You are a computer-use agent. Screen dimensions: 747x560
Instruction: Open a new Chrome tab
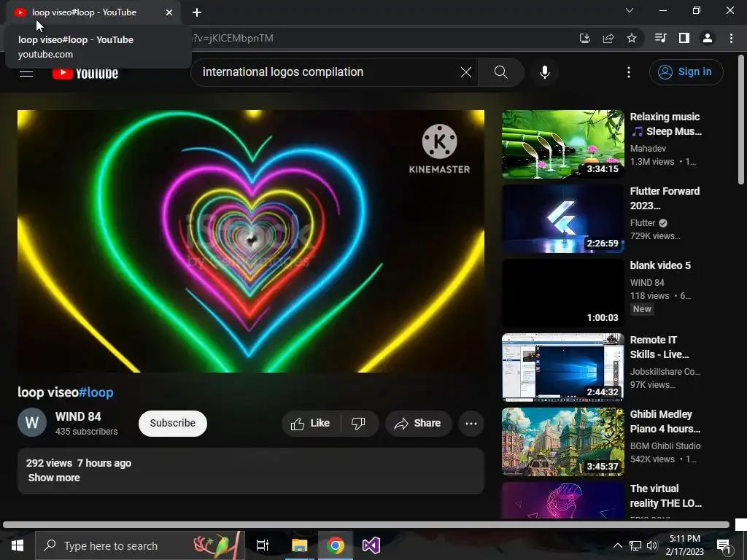(197, 12)
